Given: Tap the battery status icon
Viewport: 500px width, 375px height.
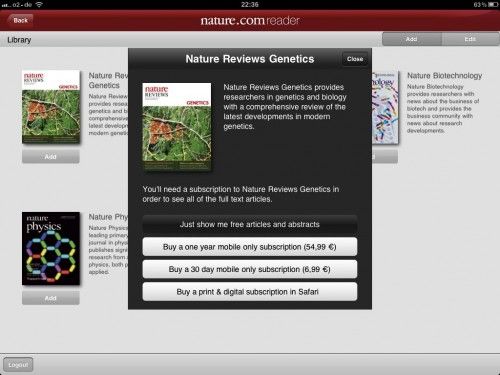Looking at the screenshot, I should (493, 5).
